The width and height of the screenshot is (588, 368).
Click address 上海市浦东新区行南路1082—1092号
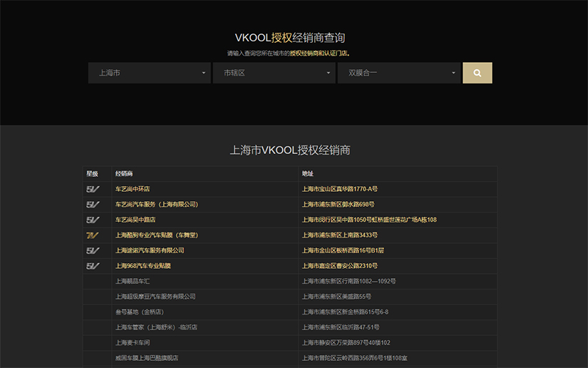(x=349, y=281)
